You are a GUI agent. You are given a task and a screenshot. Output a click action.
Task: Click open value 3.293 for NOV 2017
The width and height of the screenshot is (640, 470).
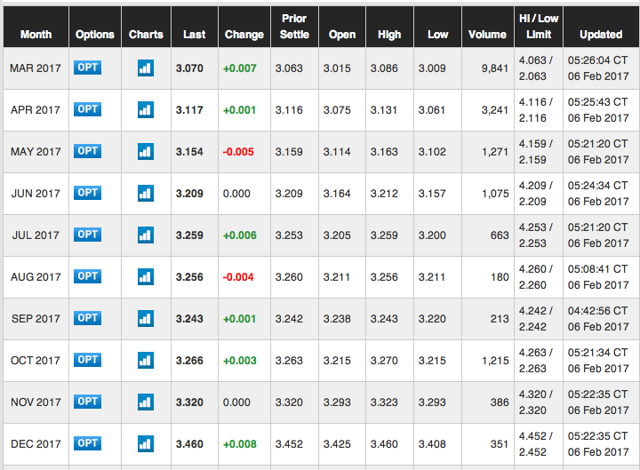(337, 402)
